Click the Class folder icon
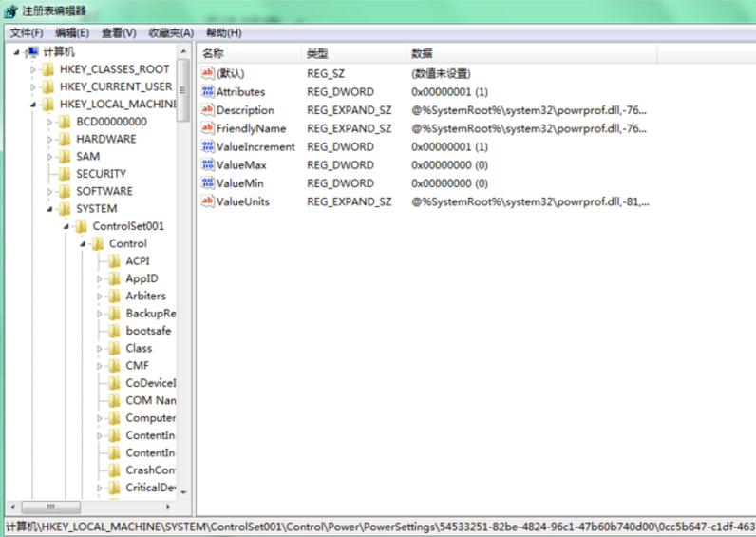Viewport: 756px width, 537px height. [114, 348]
